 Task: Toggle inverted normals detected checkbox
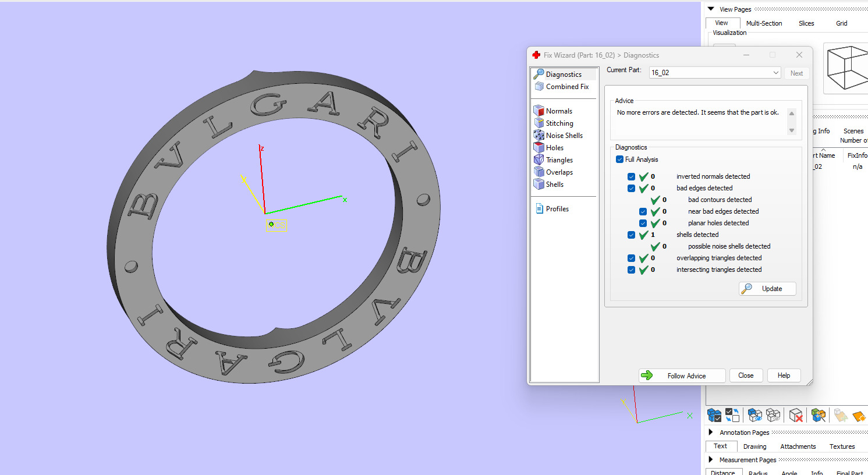631,176
